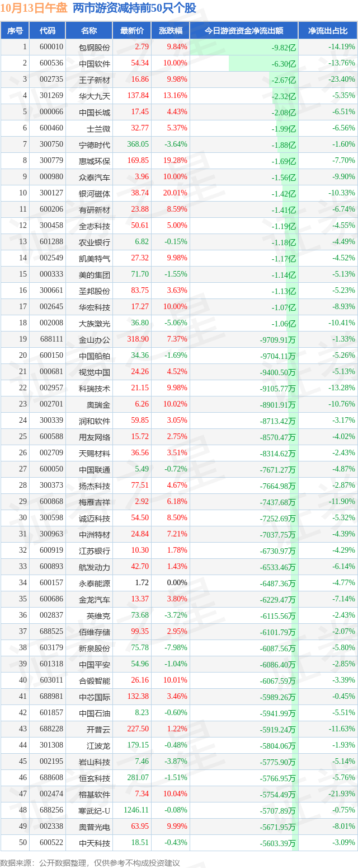Viewport: 358px width, 868px height.
Task: Click stock code 002709
Action: point(51,453)
